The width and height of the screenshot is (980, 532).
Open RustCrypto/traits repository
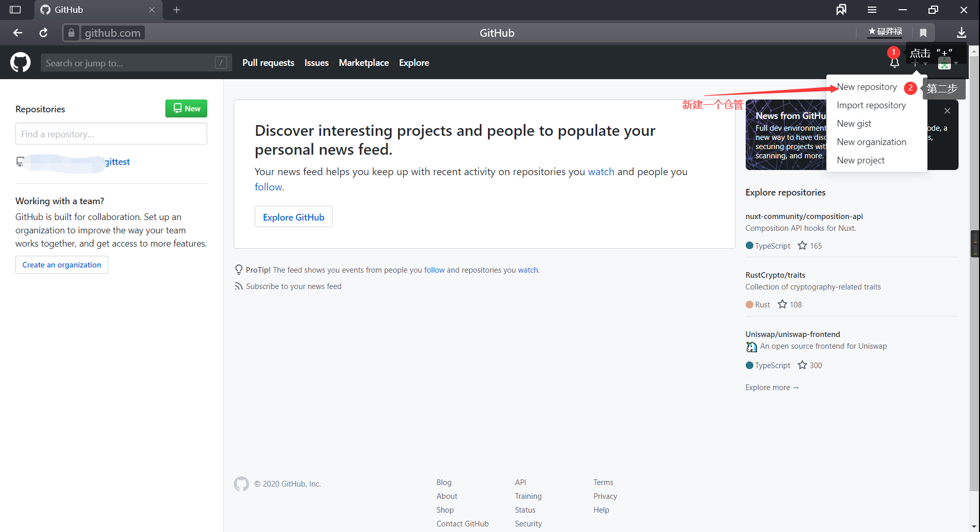click(x=775, y=275)
